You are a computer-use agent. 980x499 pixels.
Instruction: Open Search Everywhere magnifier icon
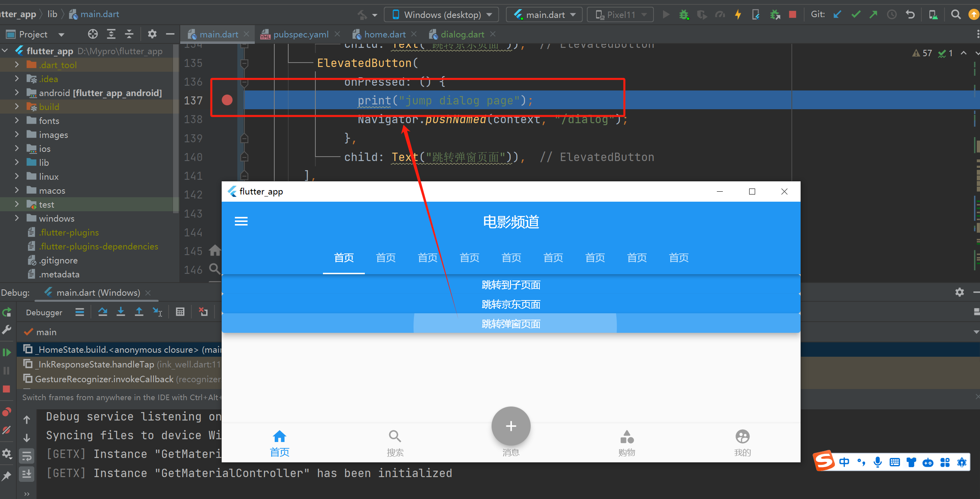point(955,15)
